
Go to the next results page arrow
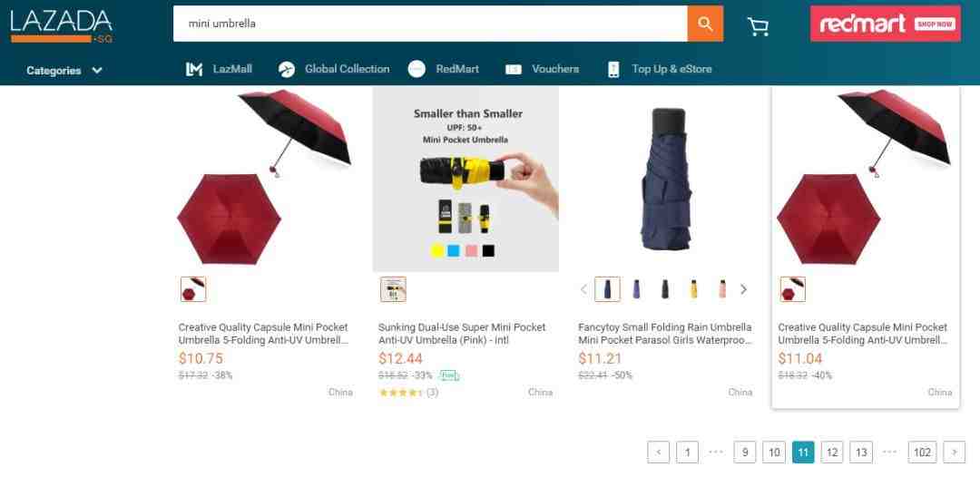955,453
